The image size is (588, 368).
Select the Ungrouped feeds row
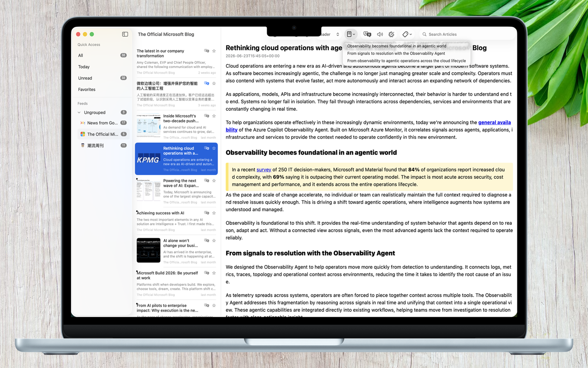pyautogui.click(x=102, y=112)
